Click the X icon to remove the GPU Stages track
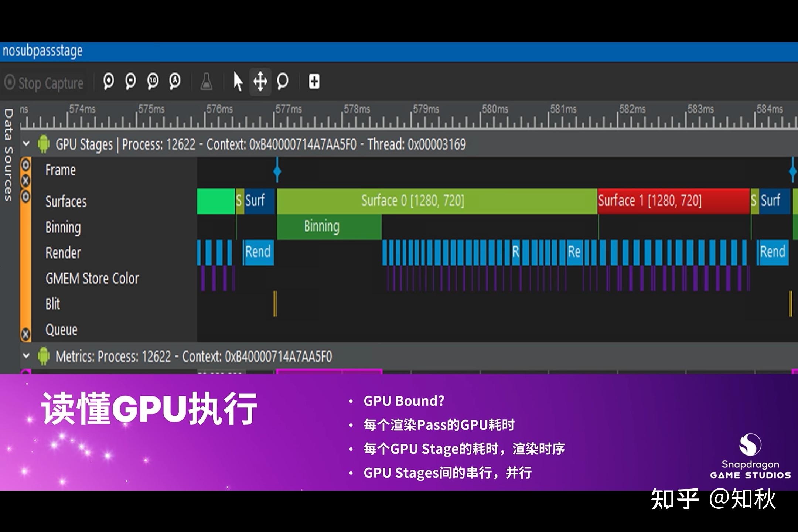The image size is (798, 532). (x=26, y=181)
